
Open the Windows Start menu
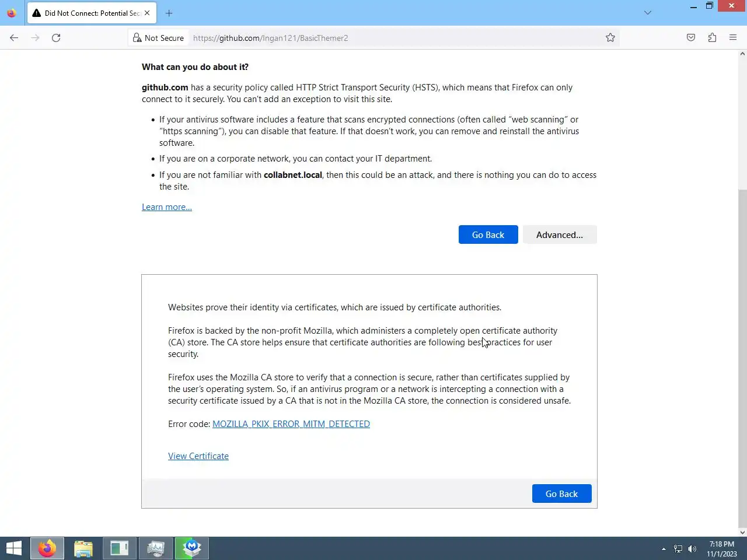(x=14, y=548)
